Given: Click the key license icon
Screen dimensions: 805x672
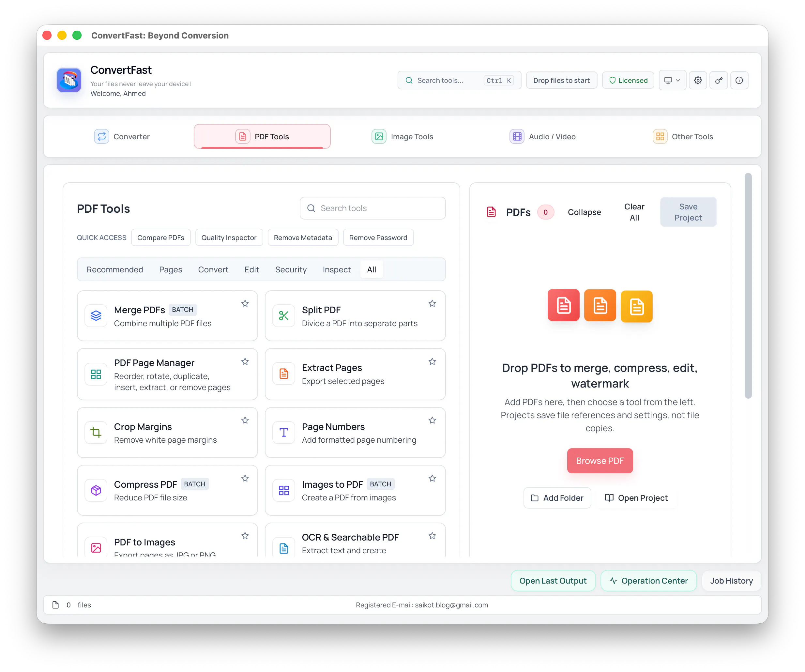Looking at the screenshot, I should 718,81.
